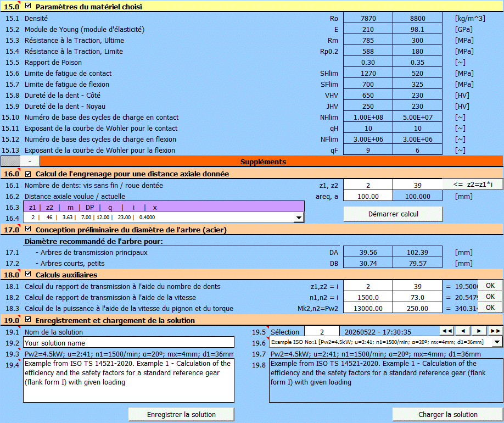Click NFlim value 3.00E+06 in first column
The height and width of the screenshot is (423, 504).
tap(368, 140)
